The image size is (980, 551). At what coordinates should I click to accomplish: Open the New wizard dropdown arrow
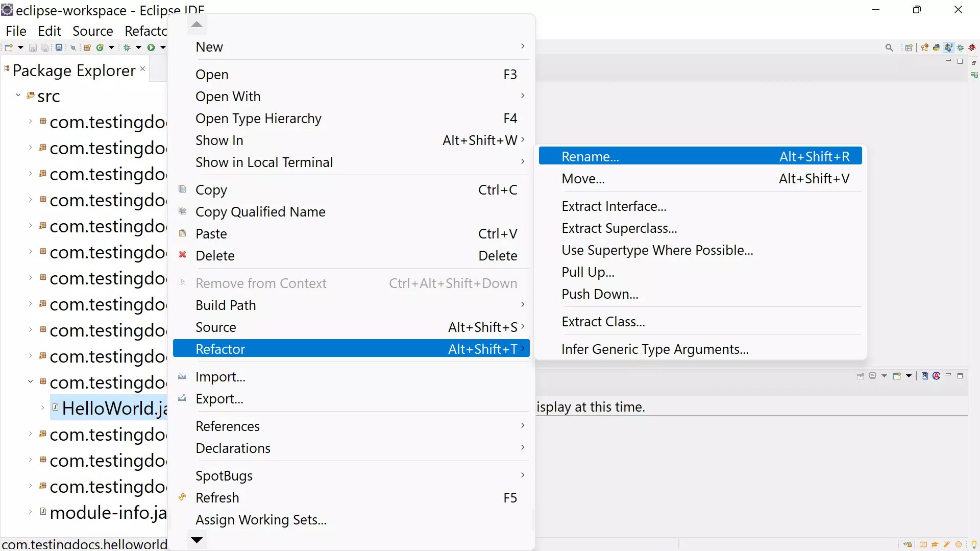(21, 47)
